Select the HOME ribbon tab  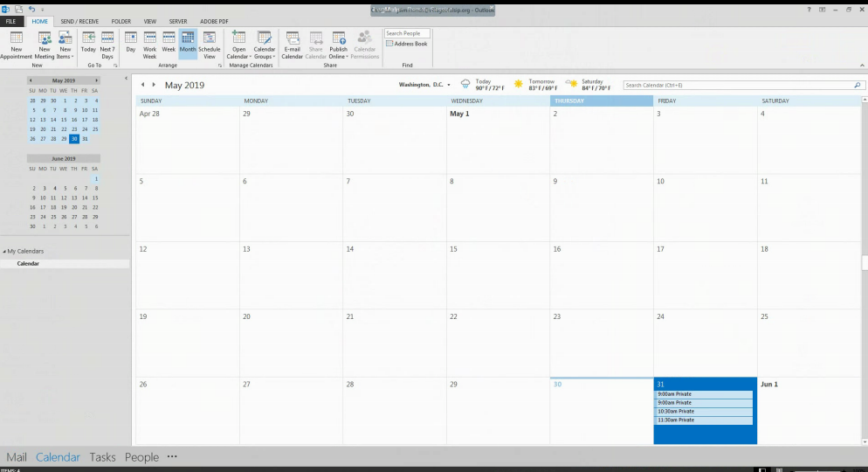tap(40, 22)
